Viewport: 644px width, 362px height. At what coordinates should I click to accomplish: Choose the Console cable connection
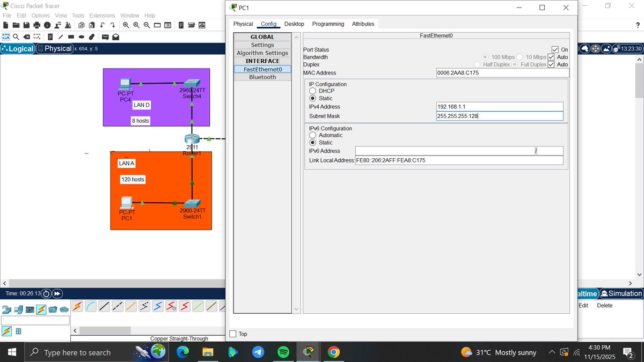coord(91,306)
